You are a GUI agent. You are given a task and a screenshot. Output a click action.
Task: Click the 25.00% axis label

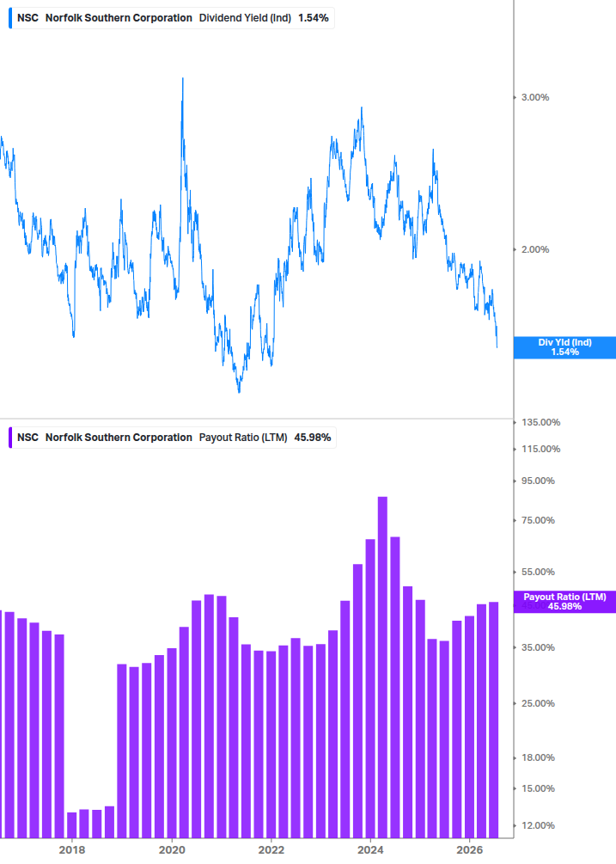pyautogui.click(x=538, y=703)
